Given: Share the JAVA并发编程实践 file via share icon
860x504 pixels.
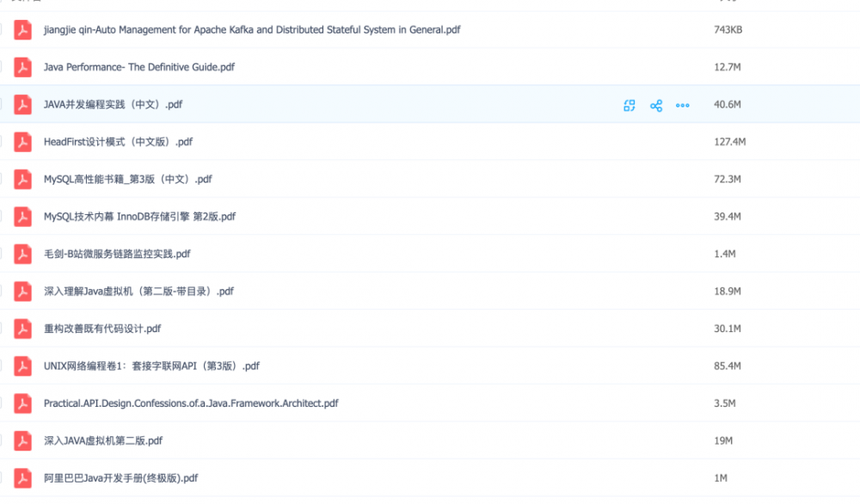Looking at the screenshot, I should (656, 105).
